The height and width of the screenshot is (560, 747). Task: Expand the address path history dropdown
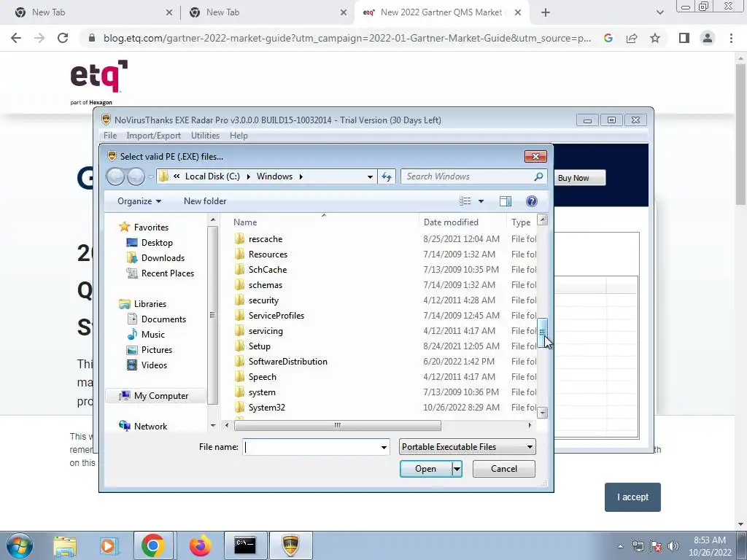pos(370,176)
